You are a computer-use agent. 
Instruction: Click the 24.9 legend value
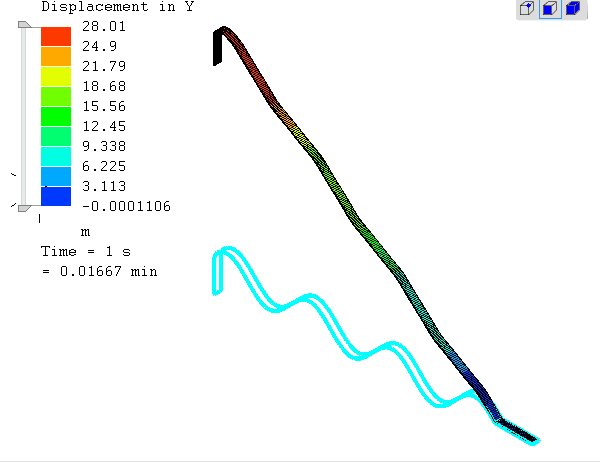coord(99,46)
